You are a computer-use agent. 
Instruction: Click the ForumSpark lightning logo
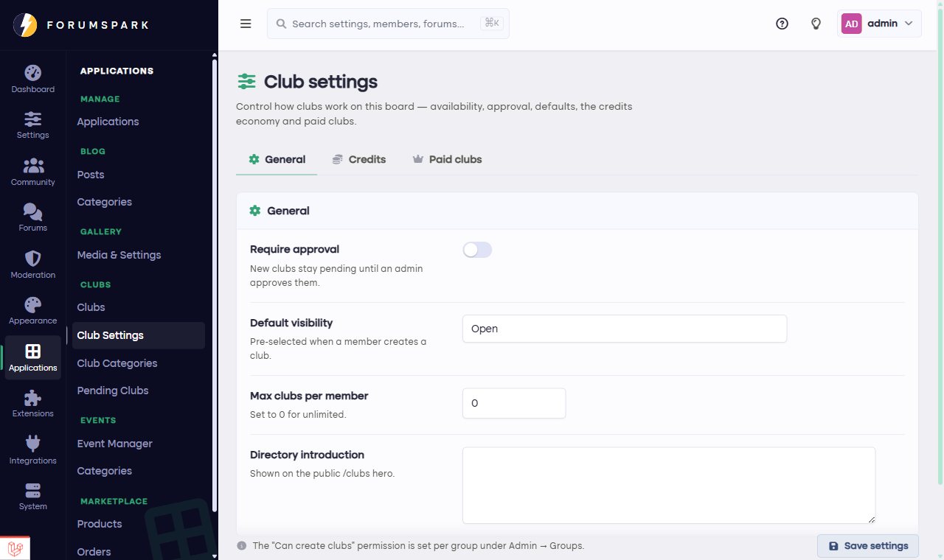click(x=25, y=25)
